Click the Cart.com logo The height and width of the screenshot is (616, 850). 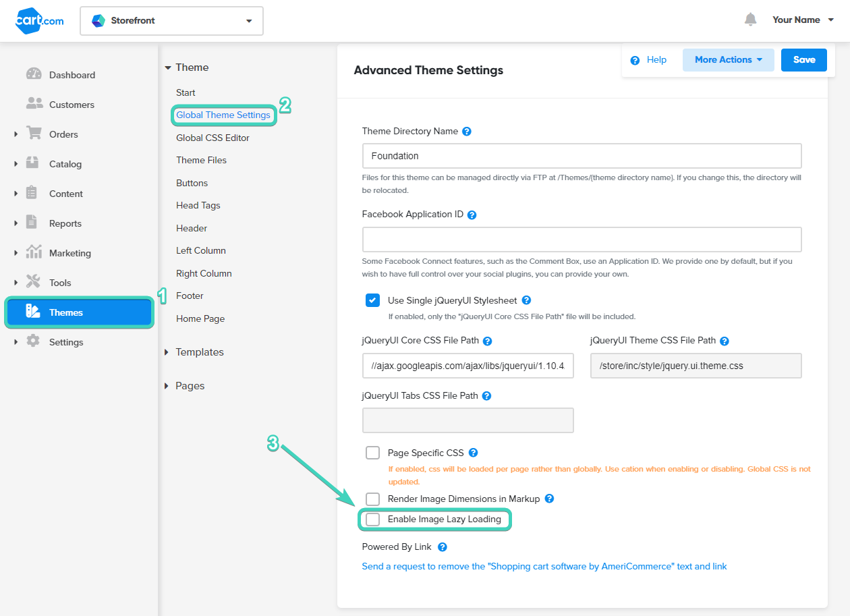40,20
